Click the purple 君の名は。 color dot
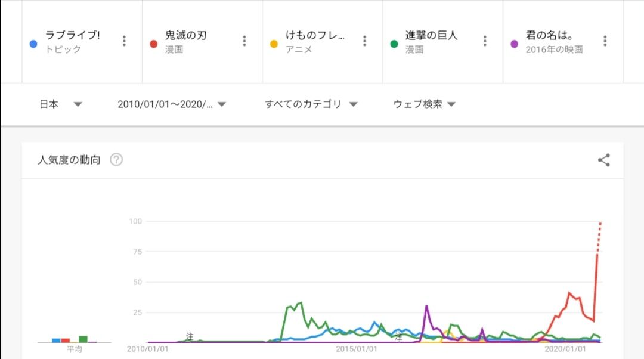The height and width of the screenshot is (359, 644). click(515, 44)
